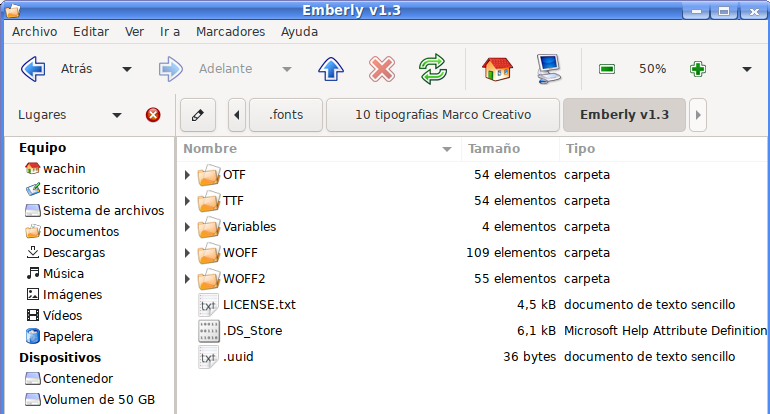Select the WOFF folder icon
Image resolution: width=770 pixels, height=414 pixels.
coord(209,253)
